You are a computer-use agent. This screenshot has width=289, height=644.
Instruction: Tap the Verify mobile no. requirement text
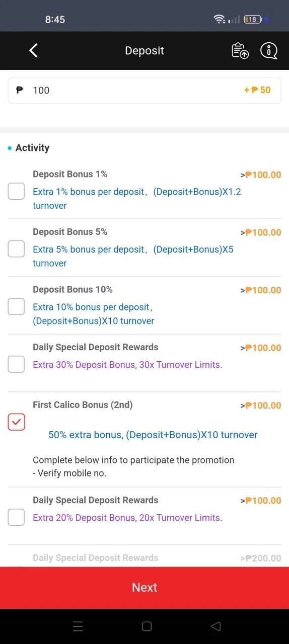[69, 473]
